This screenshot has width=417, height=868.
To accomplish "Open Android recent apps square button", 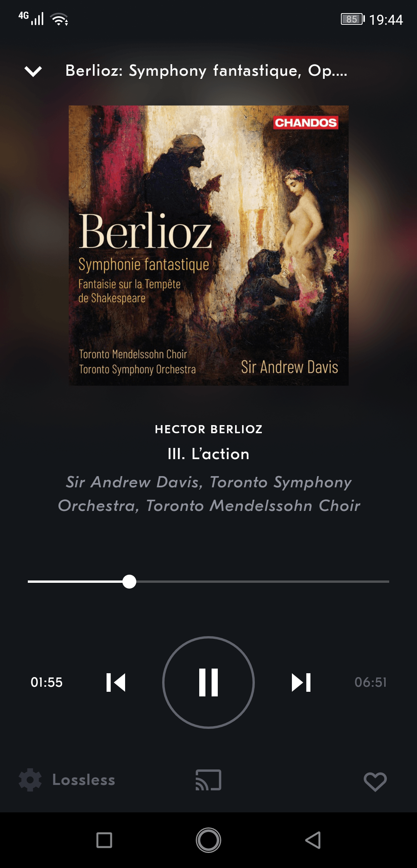I will point(104,840).
